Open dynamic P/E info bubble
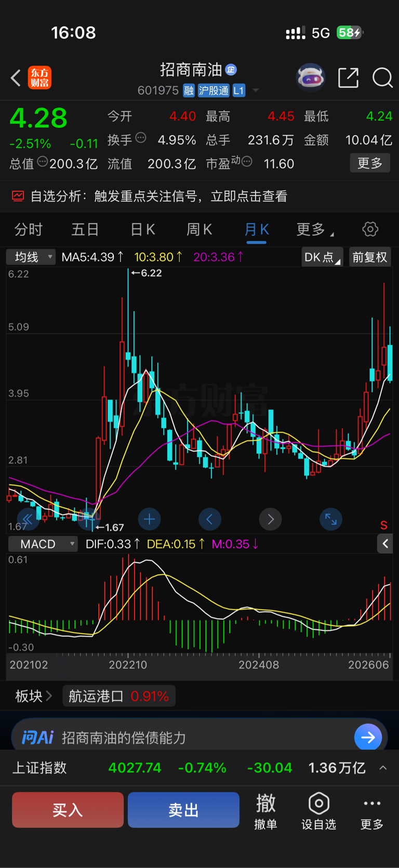 tap(247, 162)
